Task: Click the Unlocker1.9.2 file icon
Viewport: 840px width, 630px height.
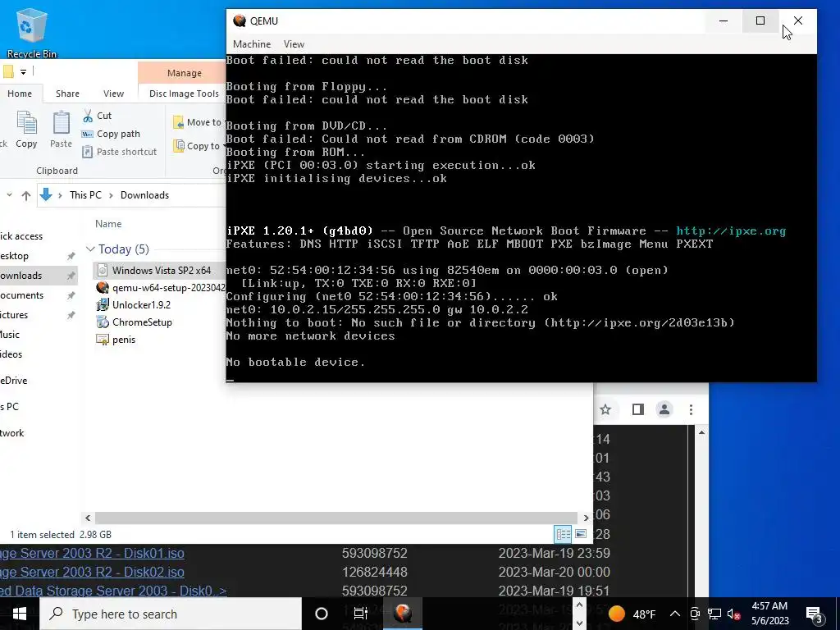Action: (x=103, y=305)
